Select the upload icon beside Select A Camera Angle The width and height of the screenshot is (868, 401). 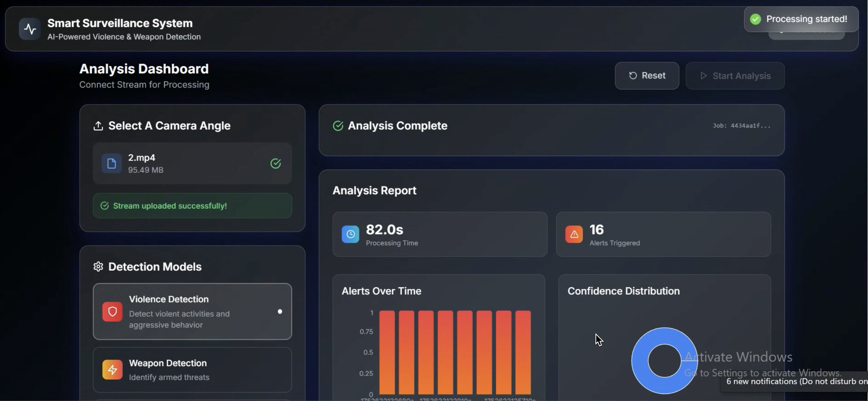tap(98, 126)
